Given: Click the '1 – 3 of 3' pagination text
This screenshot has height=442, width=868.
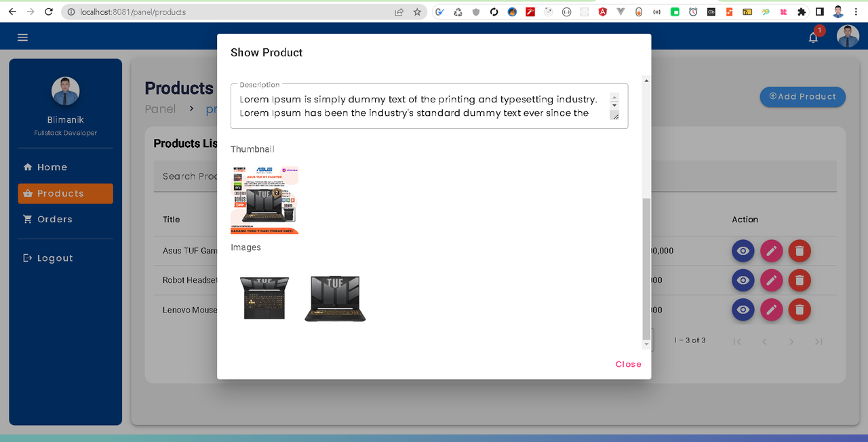Looking at the screenshot, I should [x=690, y=340].
